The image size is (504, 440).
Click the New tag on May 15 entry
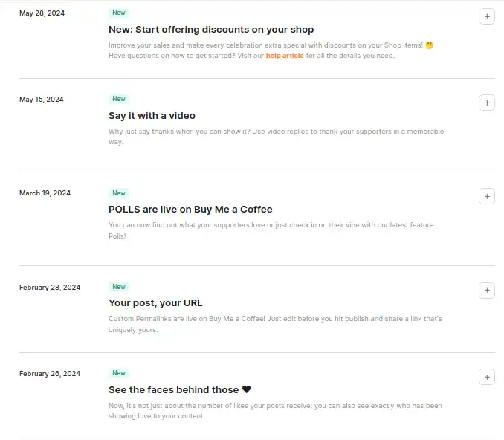(119, 99)
